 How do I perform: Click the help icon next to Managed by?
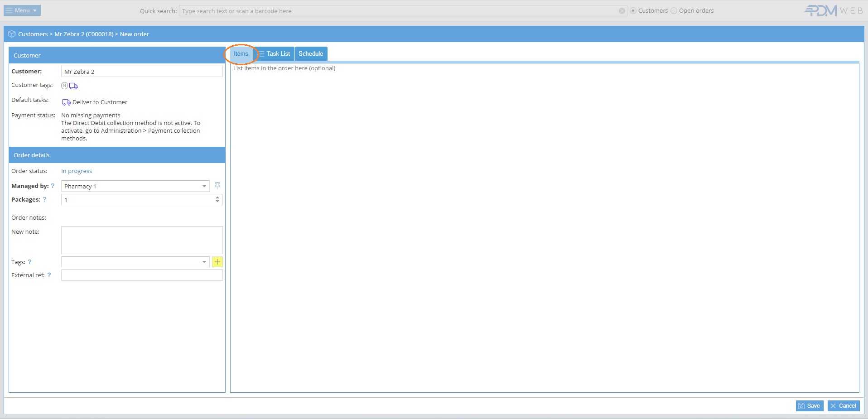(x=53, y=186)
